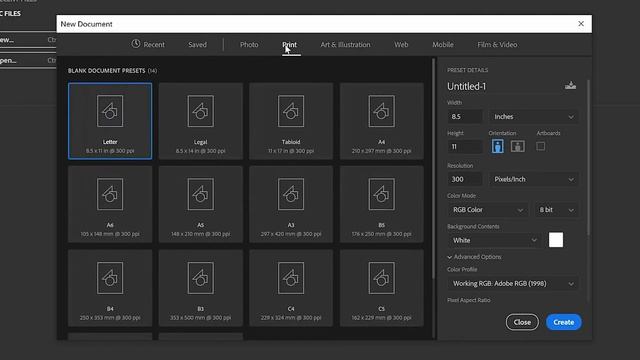This screenshot has width=640, height=360.
Task: Switch to the Print tab
Action: (x=290, y=44)
